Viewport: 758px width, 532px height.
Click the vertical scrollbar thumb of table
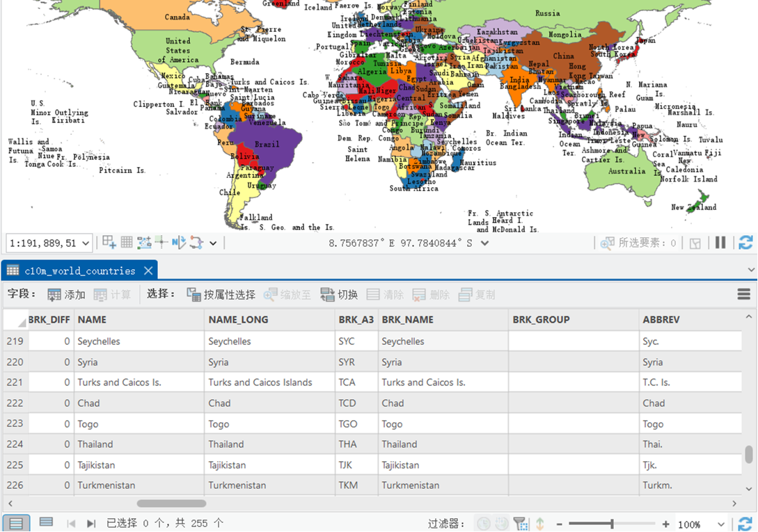(749, 454)
